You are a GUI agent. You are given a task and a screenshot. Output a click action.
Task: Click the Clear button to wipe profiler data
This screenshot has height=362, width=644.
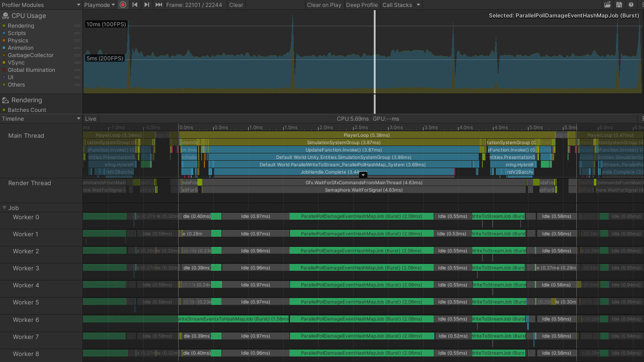click(x=236, y=5)
